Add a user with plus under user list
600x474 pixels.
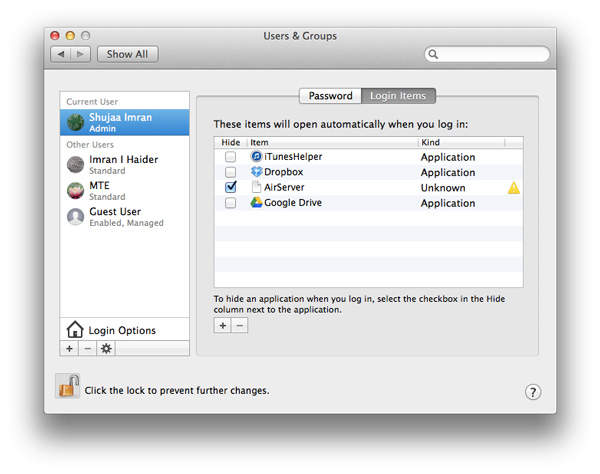coord(69,349)
